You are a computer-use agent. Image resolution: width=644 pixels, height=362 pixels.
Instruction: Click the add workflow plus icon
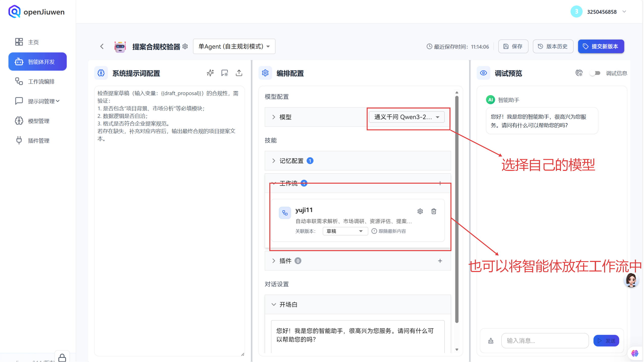pyautogui.click(x=440, y=183)
